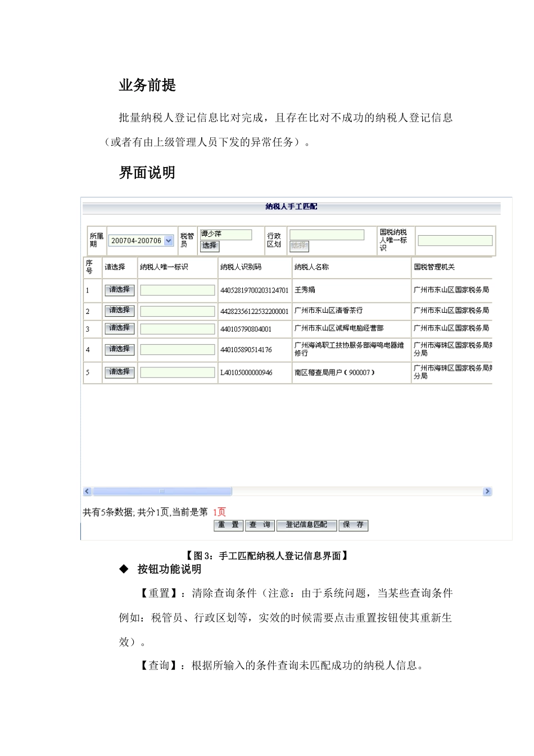The height and width of the screenshot is (756, 534).
Task: Click taxpayer ID 440105790804001
Action: tap(246, 329)
